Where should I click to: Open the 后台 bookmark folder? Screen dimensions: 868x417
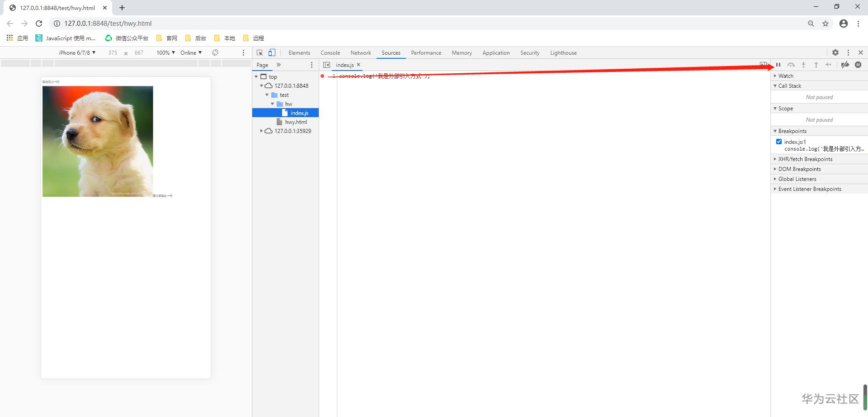[x=195, y=38]
